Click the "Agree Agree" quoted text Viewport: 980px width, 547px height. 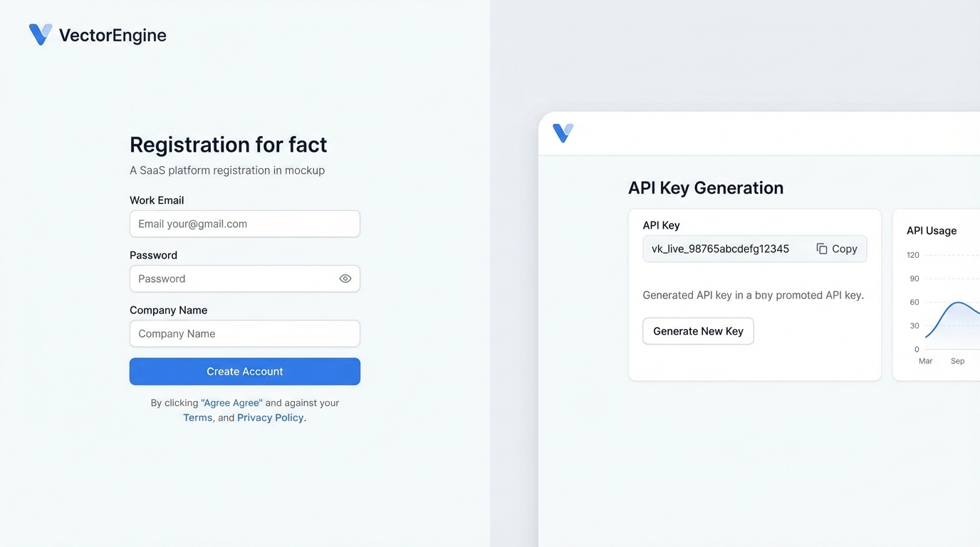pyautogui.click(x=231, y=402)
